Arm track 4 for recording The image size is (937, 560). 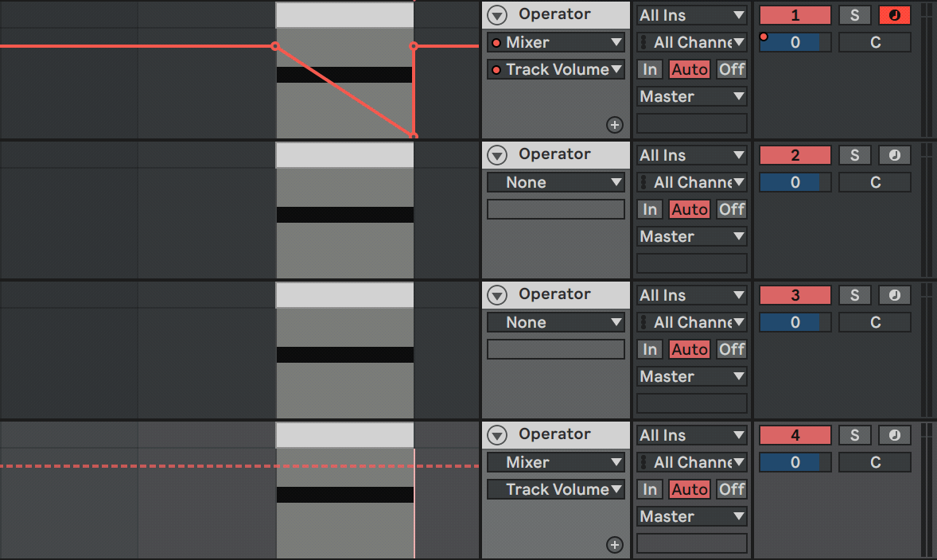[x=894, y=435]
